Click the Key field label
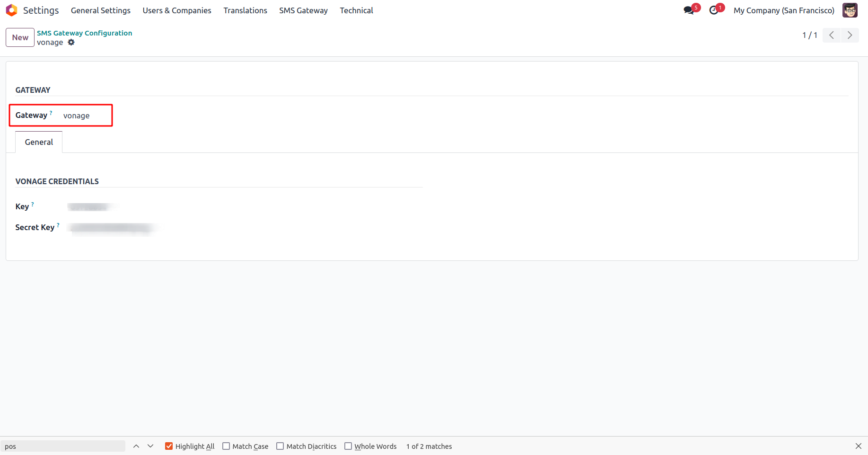Screen dimensions: 868x455 tap(22, 206)
